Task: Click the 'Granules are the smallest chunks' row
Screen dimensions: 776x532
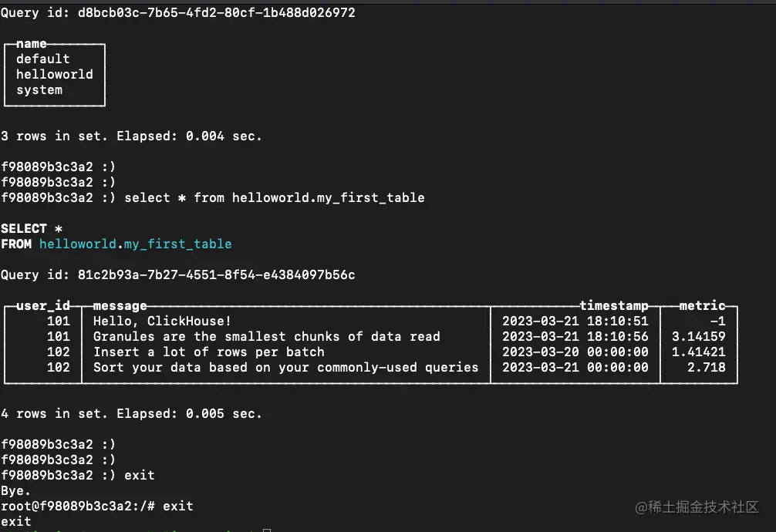Action: click(371, 336)
